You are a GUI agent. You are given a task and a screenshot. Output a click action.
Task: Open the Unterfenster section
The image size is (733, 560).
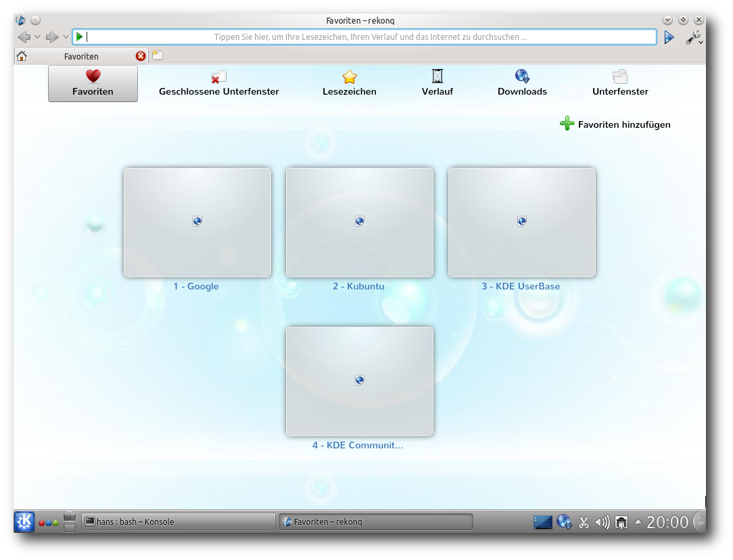[x=620, y=84]
